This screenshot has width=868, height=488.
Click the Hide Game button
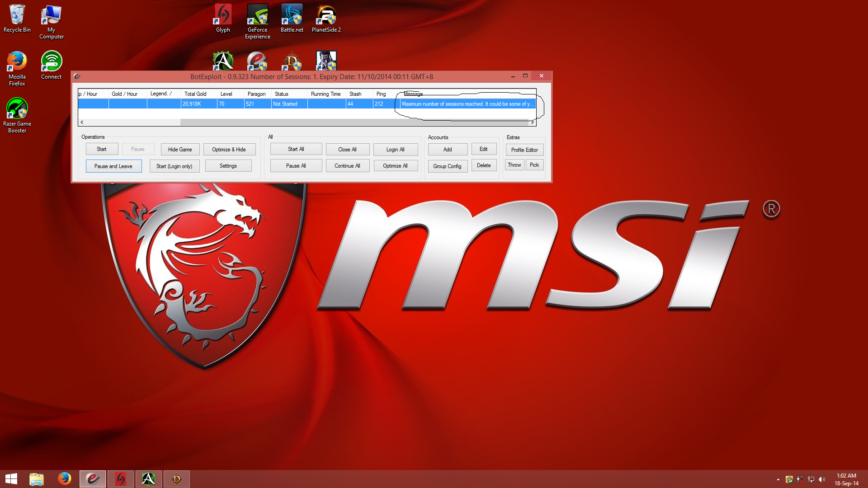180,150
